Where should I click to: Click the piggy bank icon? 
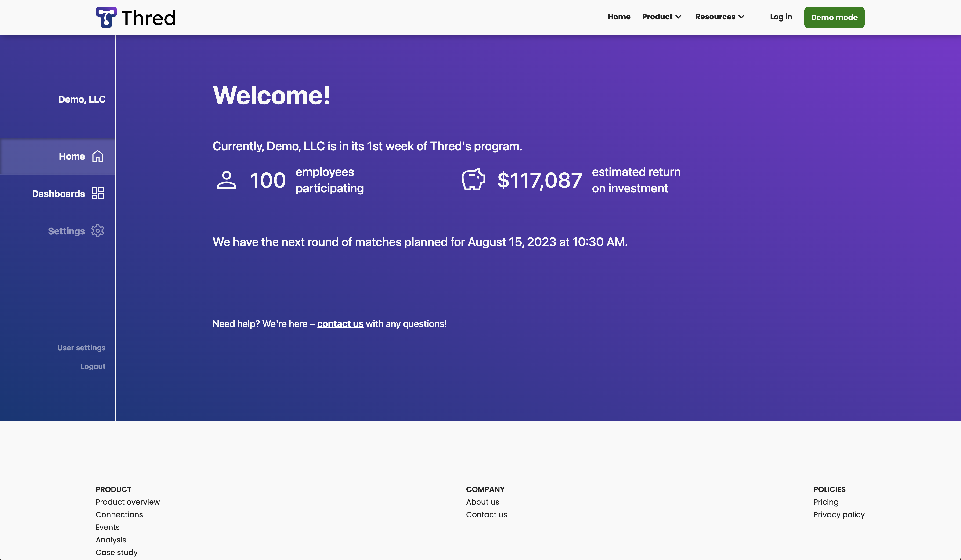473,179
